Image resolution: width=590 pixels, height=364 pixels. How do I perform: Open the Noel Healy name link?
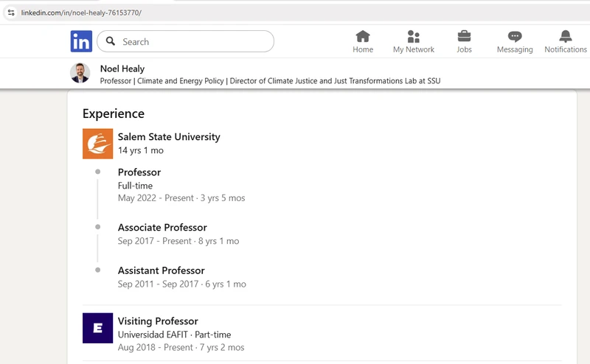click(122, 69)
